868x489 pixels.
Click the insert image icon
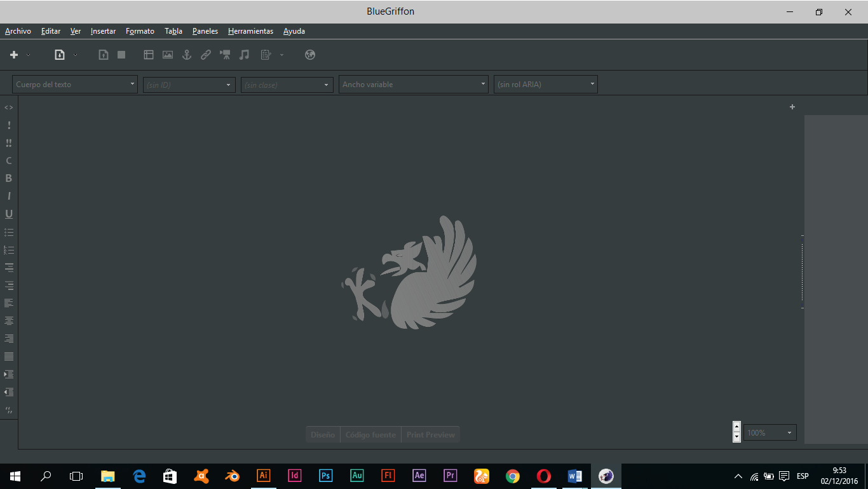coord(168,55)
